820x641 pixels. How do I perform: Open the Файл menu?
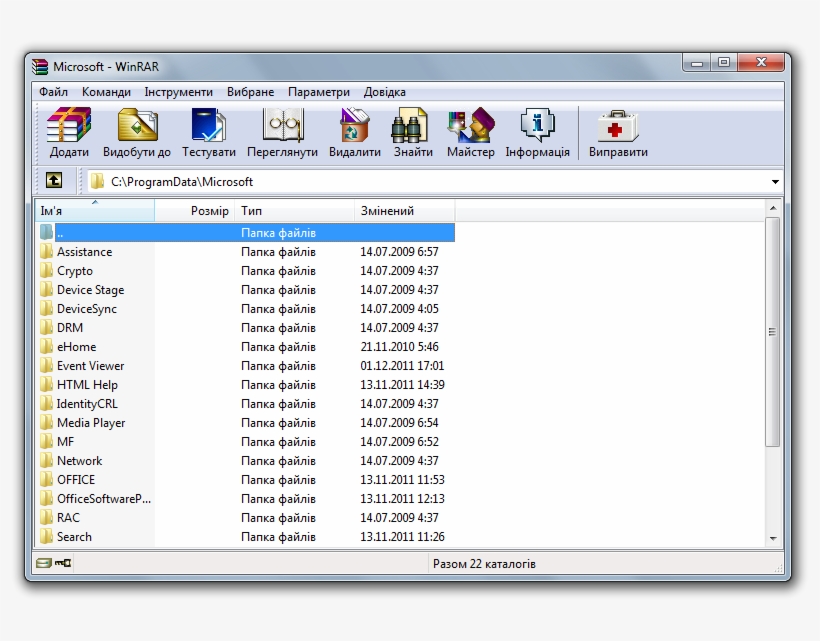[x=54, y=91]
